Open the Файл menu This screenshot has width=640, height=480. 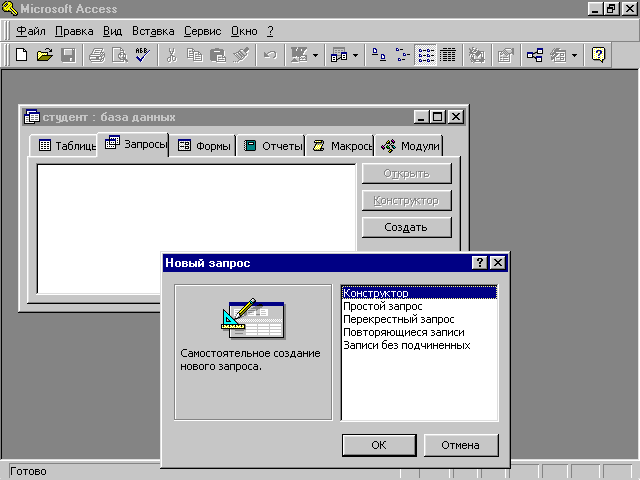click(x=31, y=31)
